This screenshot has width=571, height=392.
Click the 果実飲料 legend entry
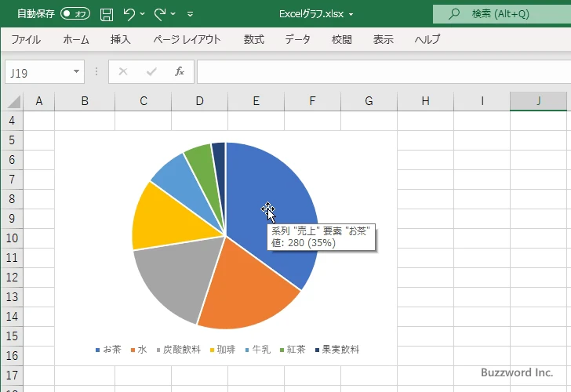click(337, 350)
